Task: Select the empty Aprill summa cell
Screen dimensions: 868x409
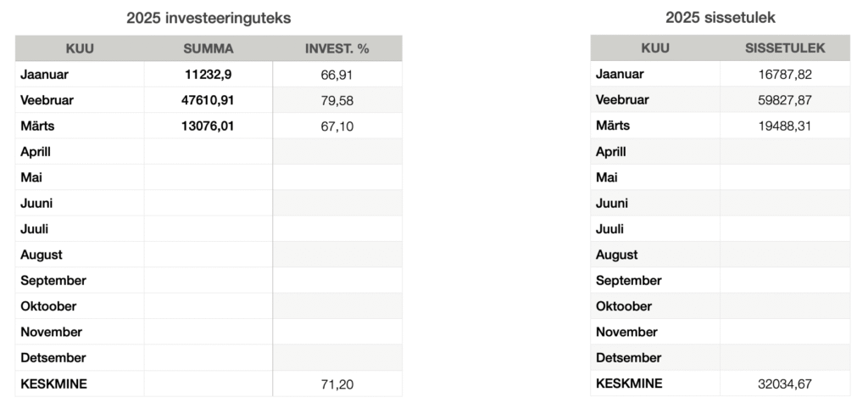Action: tap(209, 151)
